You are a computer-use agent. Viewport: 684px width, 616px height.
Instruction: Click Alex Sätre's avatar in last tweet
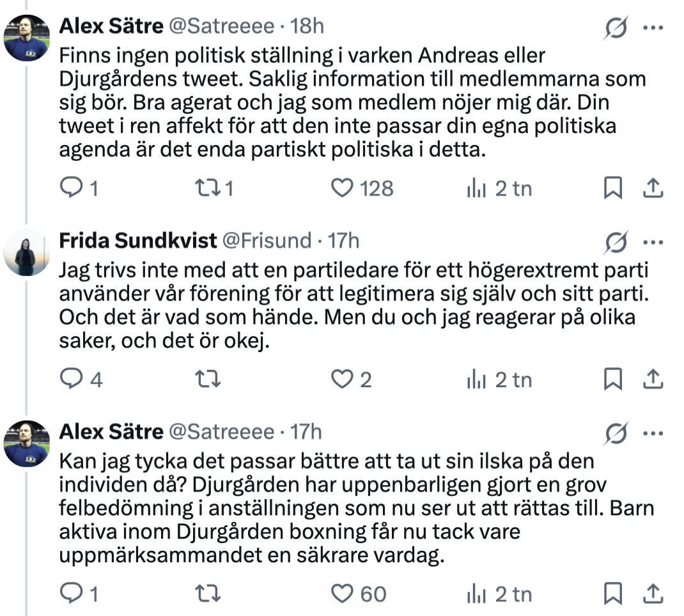click(x=27, y=444)
